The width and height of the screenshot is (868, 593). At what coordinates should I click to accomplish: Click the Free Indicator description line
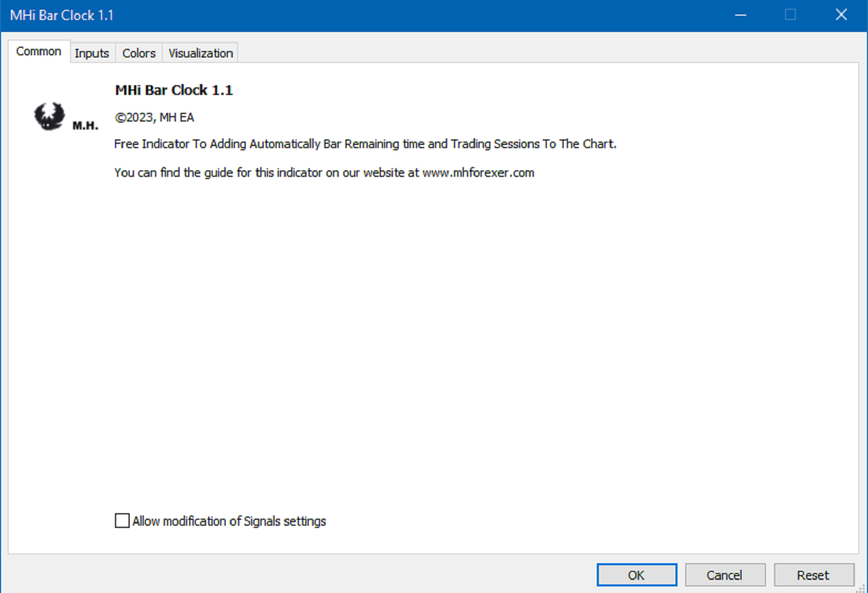tap(365, 144)
